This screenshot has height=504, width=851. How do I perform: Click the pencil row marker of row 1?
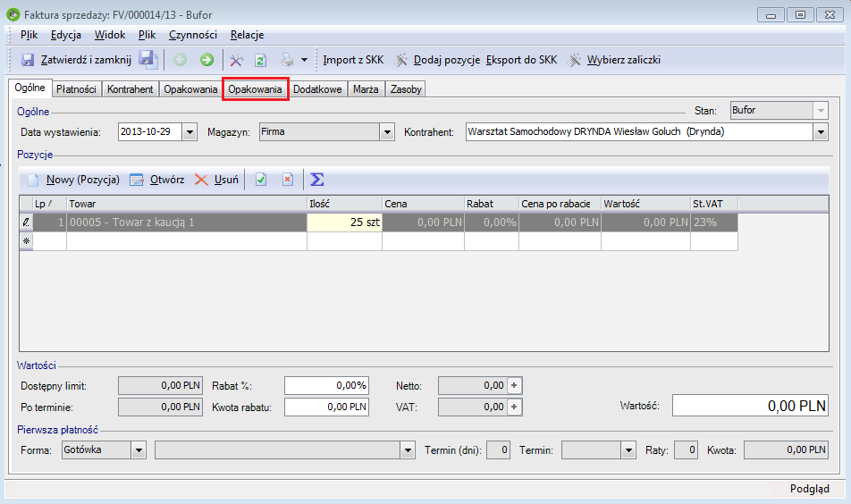[x=26, y=222]
